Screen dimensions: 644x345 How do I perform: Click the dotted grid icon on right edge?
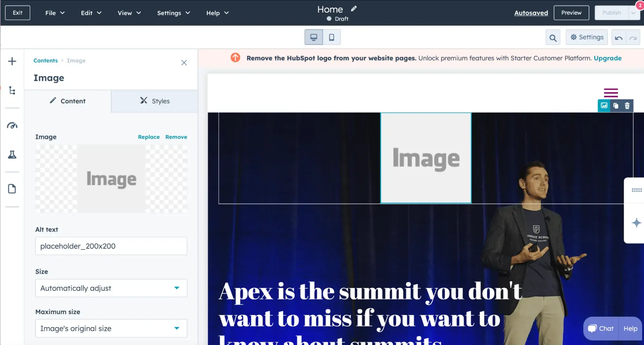(637, 190)
